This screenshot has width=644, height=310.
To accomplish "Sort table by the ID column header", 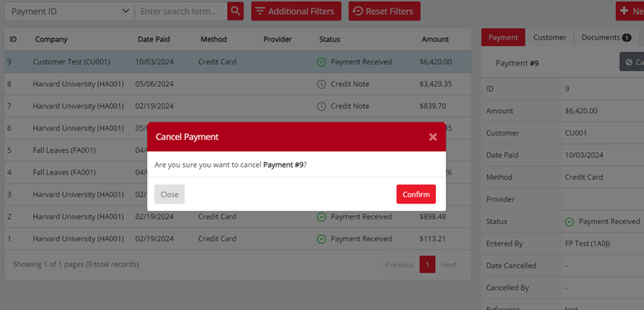I will pos(12,40).
